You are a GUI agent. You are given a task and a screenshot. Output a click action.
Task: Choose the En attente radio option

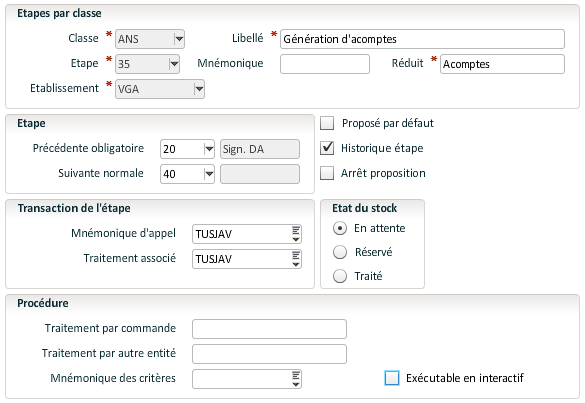340,228
